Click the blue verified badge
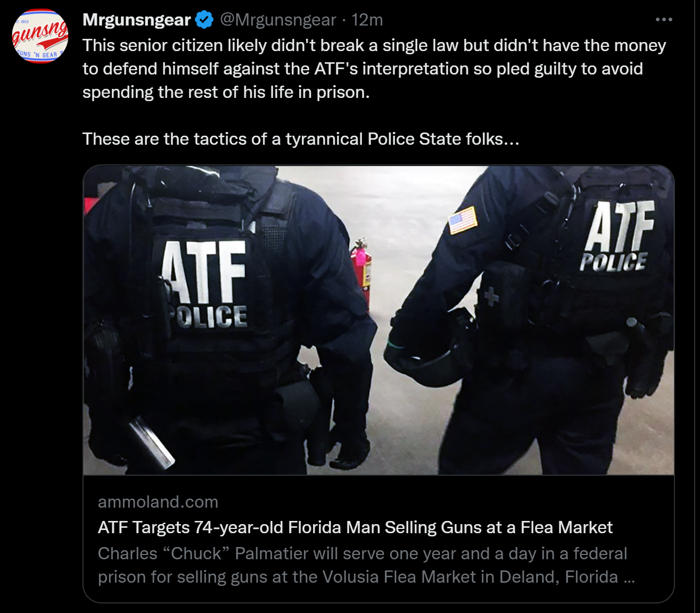This screenshot has height=613, width=700. pyautogui.click(x=204, y=20)
